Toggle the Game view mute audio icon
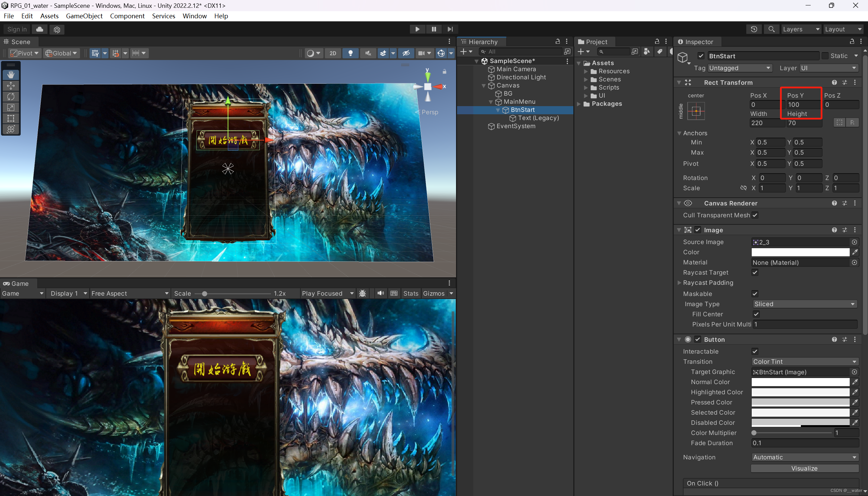Viewport: 868px width, 496px height. pyautogui.click(x=380, y=293)
